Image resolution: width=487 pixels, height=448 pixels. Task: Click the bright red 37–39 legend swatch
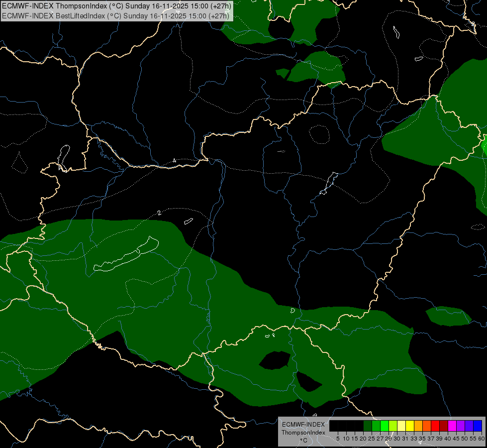pos(435,426)
